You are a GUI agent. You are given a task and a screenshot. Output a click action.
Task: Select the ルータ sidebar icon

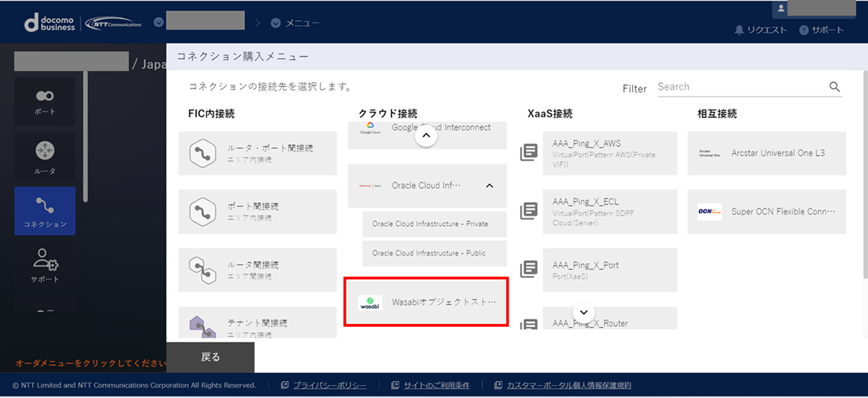(x=45, y=158)
